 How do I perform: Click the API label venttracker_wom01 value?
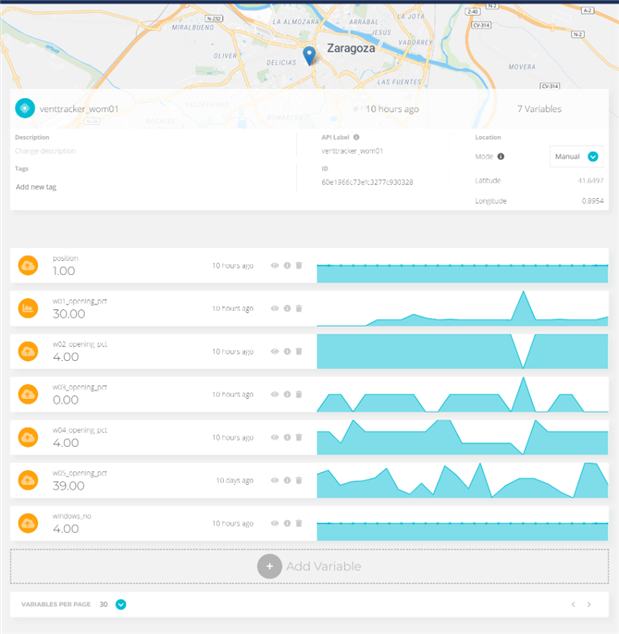[x=352, y=151]
